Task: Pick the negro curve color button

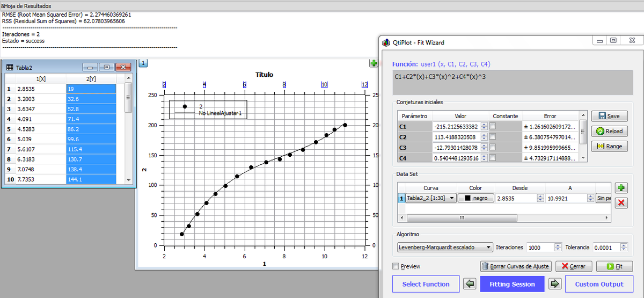Action: (475, 198)
